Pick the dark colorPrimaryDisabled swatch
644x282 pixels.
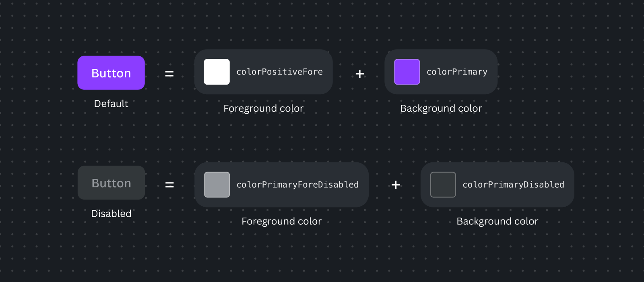coord(443,185)
